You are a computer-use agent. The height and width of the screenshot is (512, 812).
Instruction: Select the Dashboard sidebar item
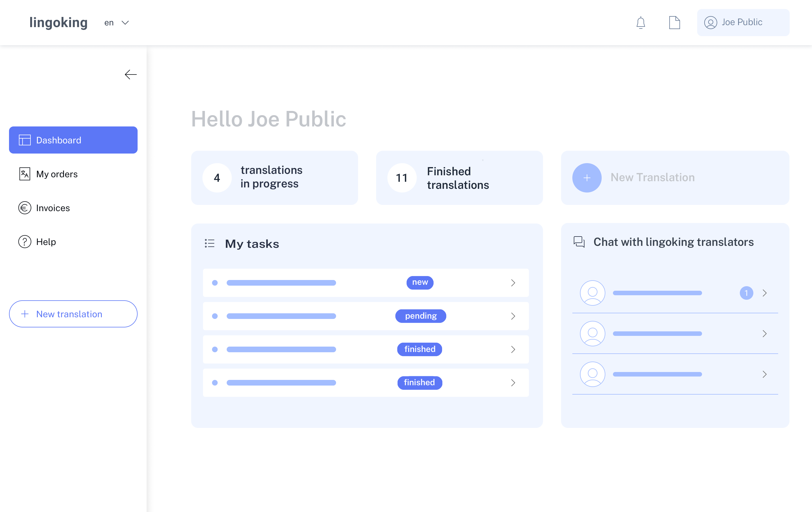tap(73, 140)
